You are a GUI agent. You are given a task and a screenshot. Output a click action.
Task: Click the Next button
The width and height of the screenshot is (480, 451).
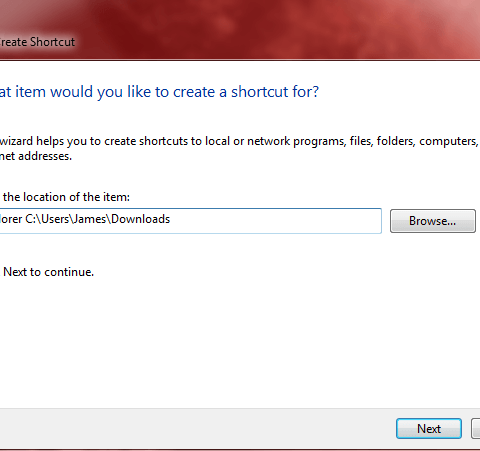pos(429,429)
